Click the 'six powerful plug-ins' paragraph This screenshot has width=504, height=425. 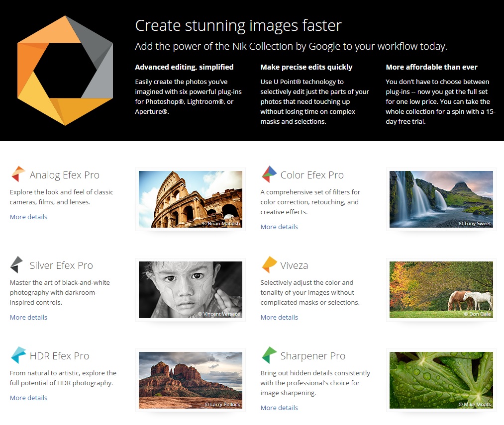tap(189, 97)
